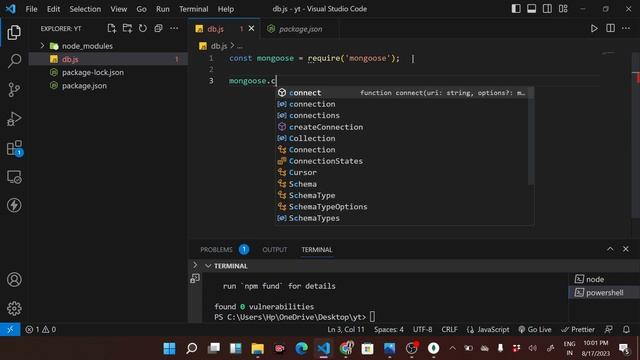Open the Manage gear icon
640x360 pixels.
pyautogui.click(x=14, y=308)
